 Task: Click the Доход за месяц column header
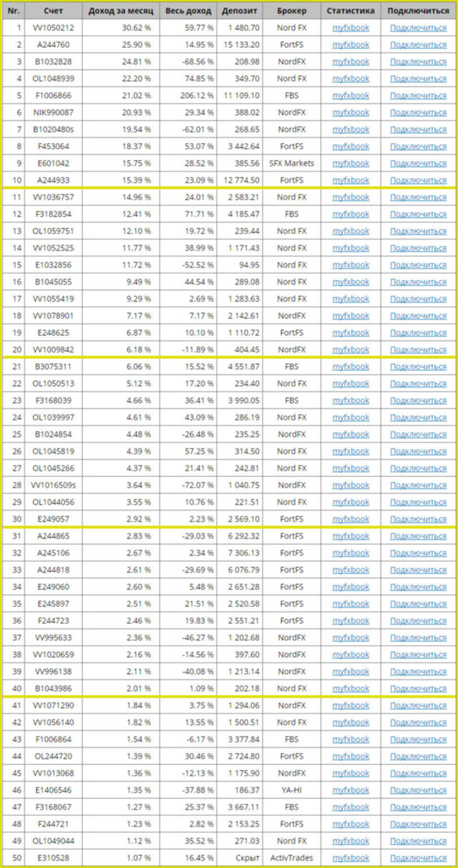[x=120, y=11]
